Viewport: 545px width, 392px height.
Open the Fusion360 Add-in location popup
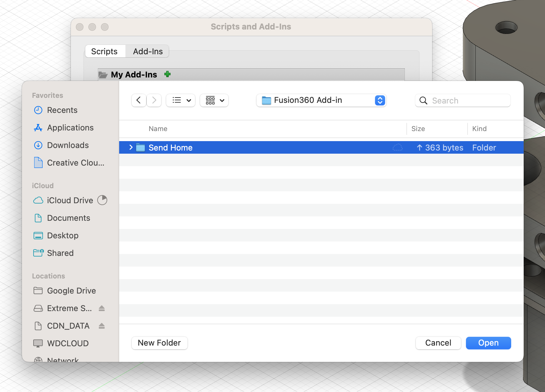coord(321,100)
